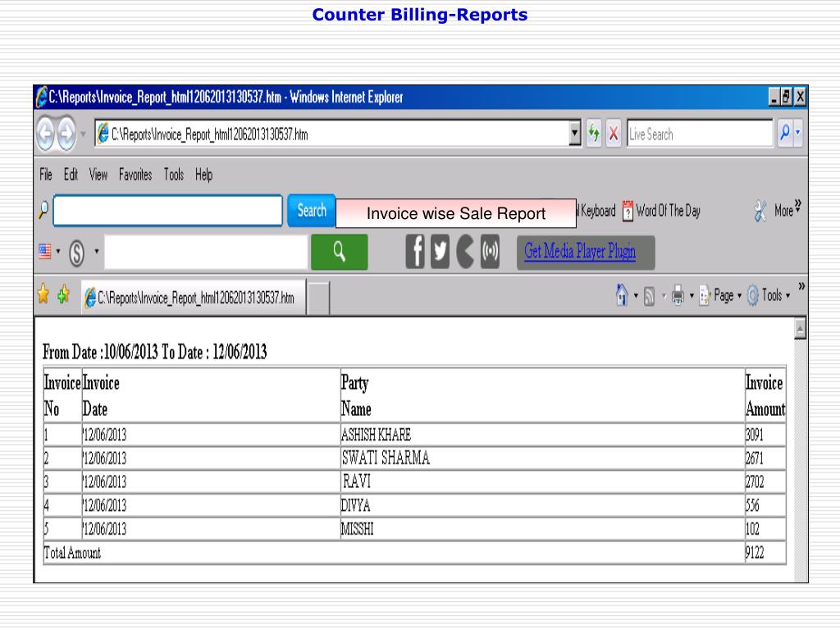Click the radio broadcast signal icon
This screenshot has height=630, width=840.
pyautogui.click(x=490, y=251)
